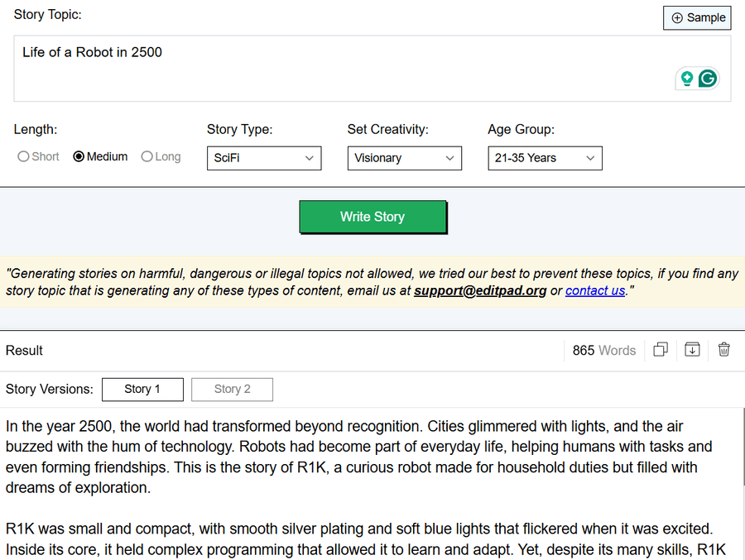
Task: Load a Sample story topic
Action: point(697,18)
